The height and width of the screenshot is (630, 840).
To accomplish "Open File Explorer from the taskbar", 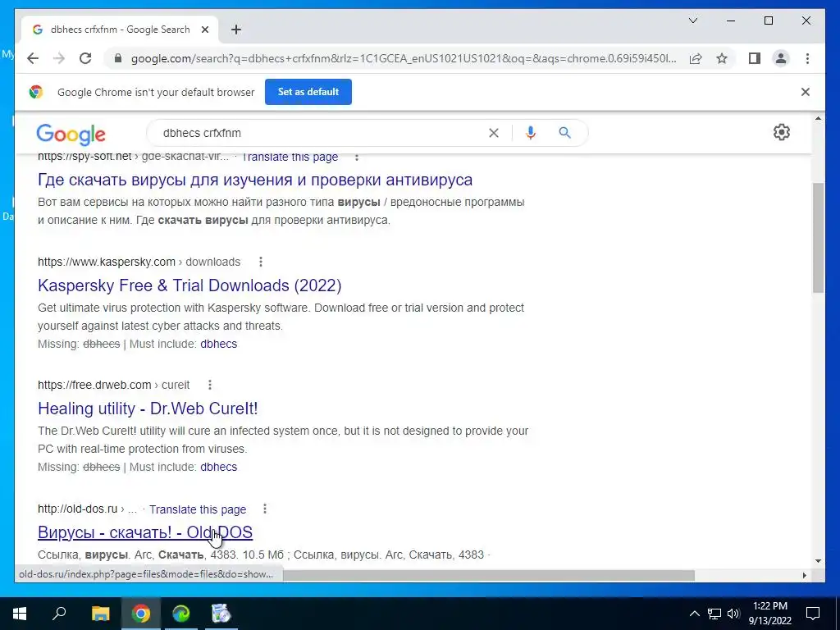I will tap(100, 614).
